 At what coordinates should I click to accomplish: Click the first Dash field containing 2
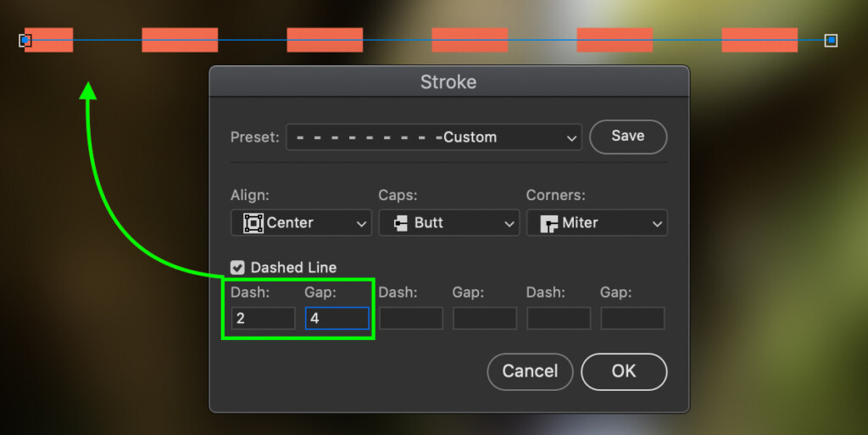(x=263, y=318)
